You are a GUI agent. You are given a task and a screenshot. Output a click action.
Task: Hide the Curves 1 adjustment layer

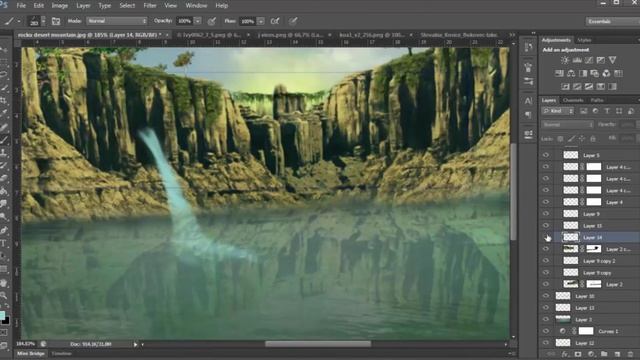[x=546, y=331]
